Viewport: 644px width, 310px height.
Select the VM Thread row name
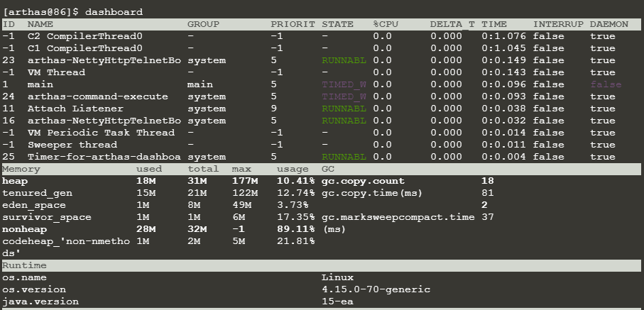tap(56, 72)
